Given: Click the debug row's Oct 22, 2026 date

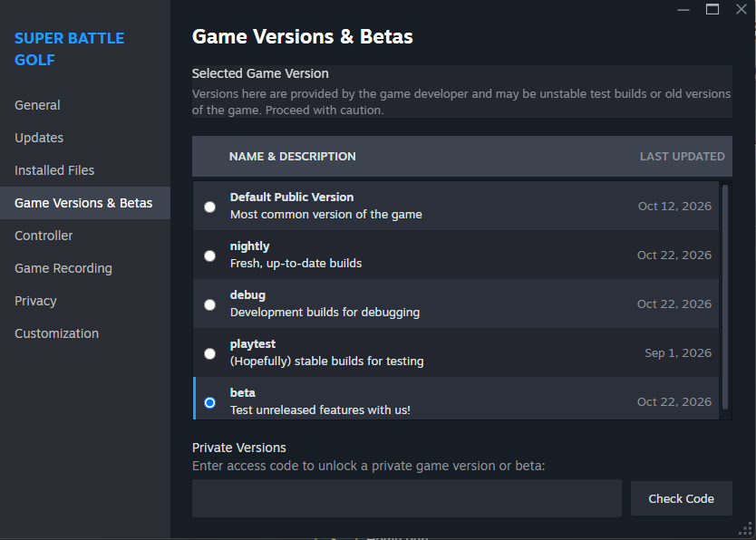Looking at the screenshot, I should tap(674, 304).
